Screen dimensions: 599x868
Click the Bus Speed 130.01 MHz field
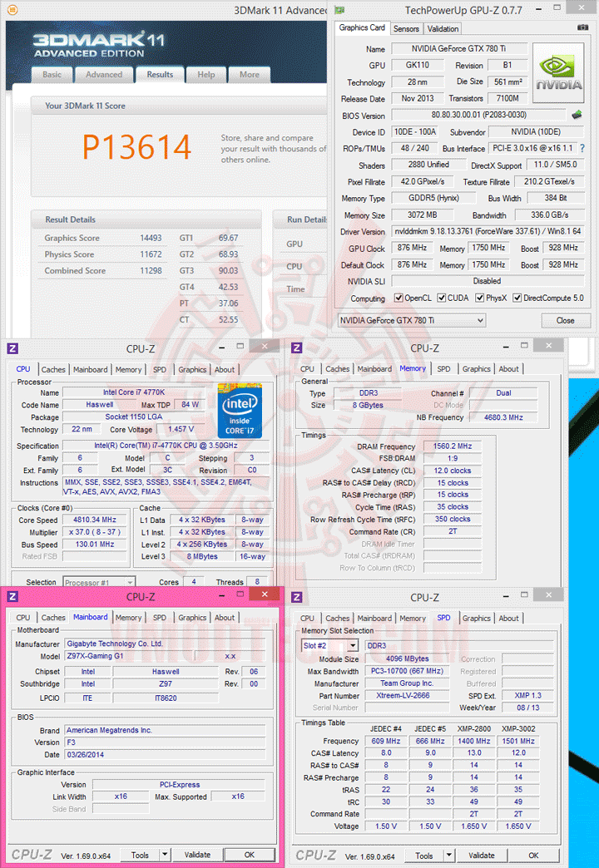[x=95, y=544]
